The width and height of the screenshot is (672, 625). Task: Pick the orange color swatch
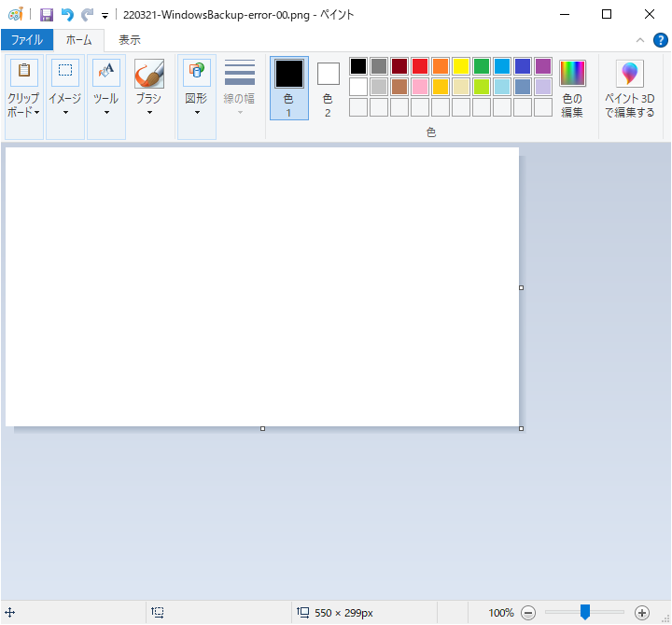[x=441, y=66]
